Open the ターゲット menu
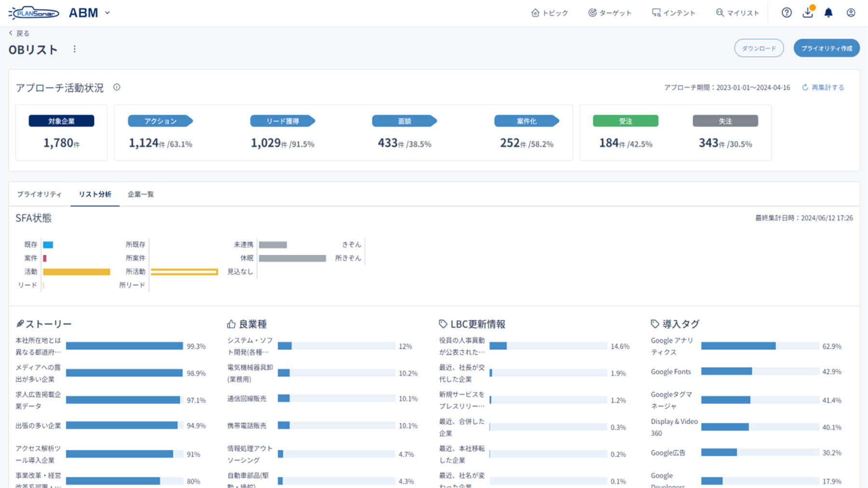Viewport: 868px width, 488px height. tap(610, 13)
